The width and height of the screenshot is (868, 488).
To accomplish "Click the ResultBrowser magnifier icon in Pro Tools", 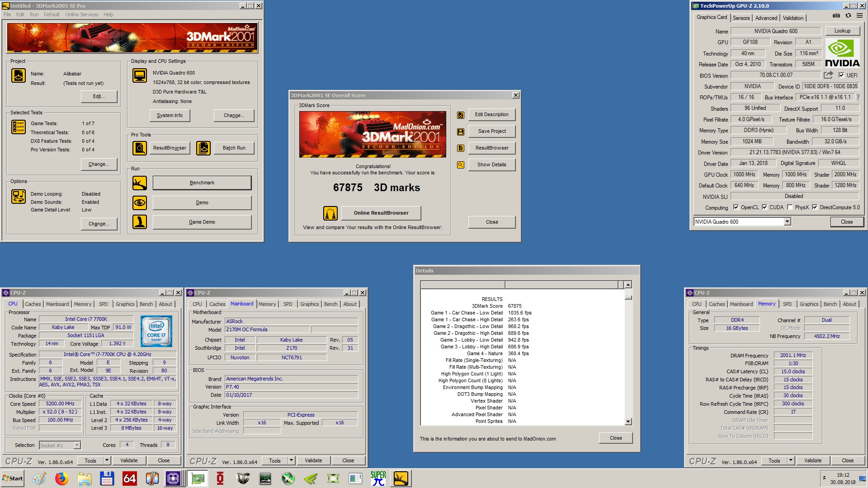I will pos(140,148).
